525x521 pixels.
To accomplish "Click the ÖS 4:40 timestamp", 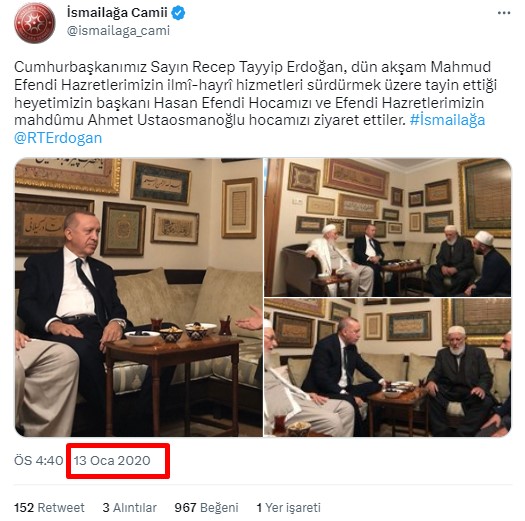I will tap(39, 460).
